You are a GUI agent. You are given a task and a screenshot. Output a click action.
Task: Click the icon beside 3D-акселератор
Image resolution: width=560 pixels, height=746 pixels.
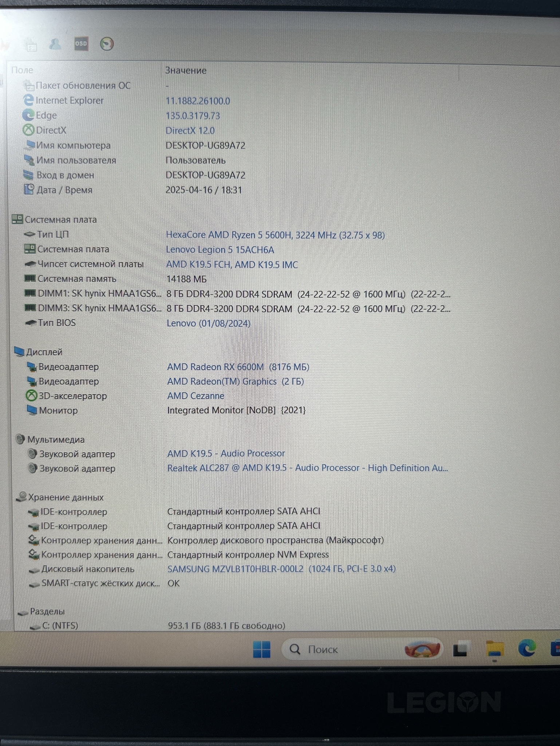click(x=31, y=396)
